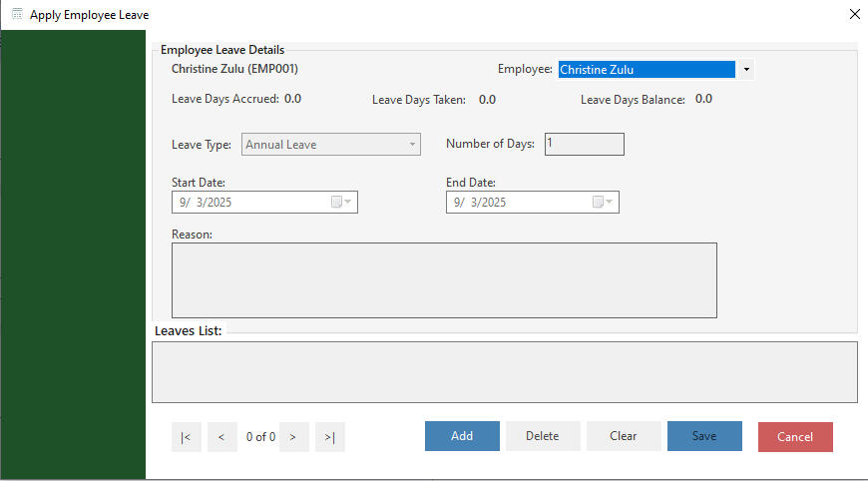Save the employee leave record
The height and width of the screenshot is (481, 868).
[704, 436]
